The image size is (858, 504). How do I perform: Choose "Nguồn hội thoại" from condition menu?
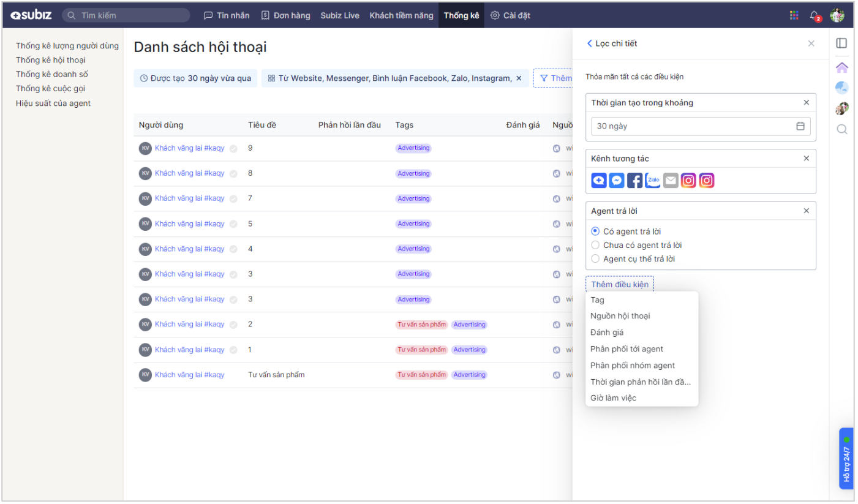coord(620,316)
